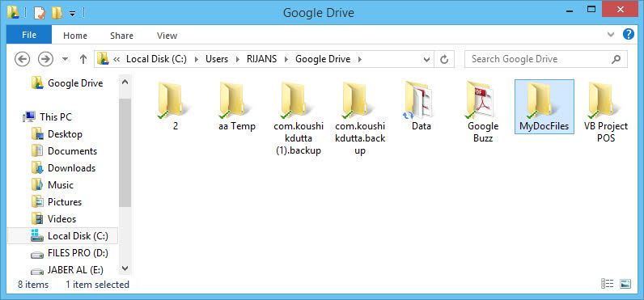Select the MyDocFiles folder

point(544,106)
